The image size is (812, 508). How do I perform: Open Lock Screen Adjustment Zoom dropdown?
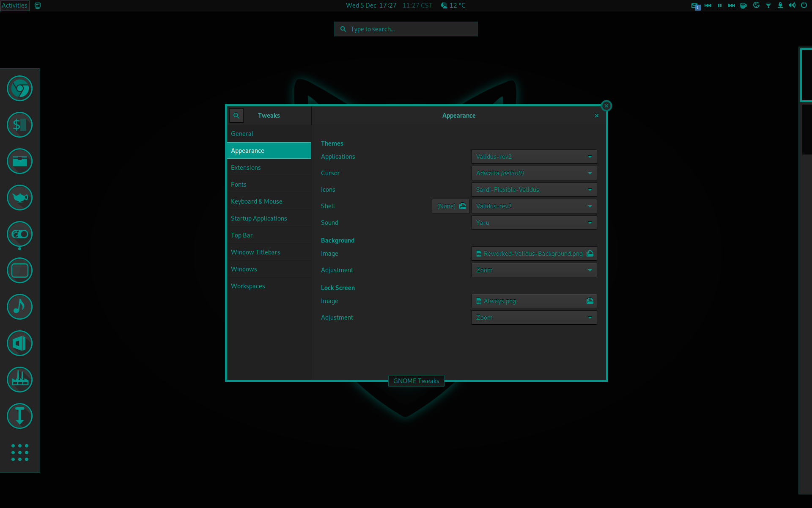pyautogui.click(x=534, y=317)
